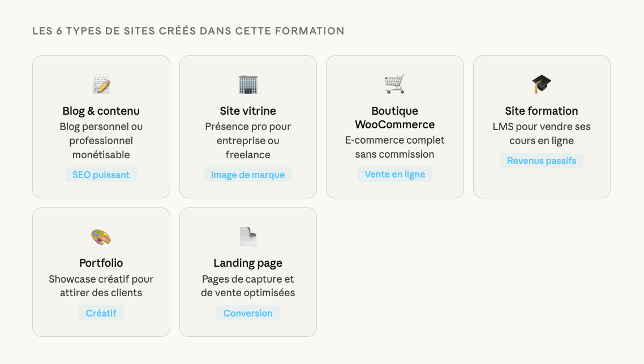Open the Site formation heading
This screenshot has width=644, height=364.
coord(542,111)
